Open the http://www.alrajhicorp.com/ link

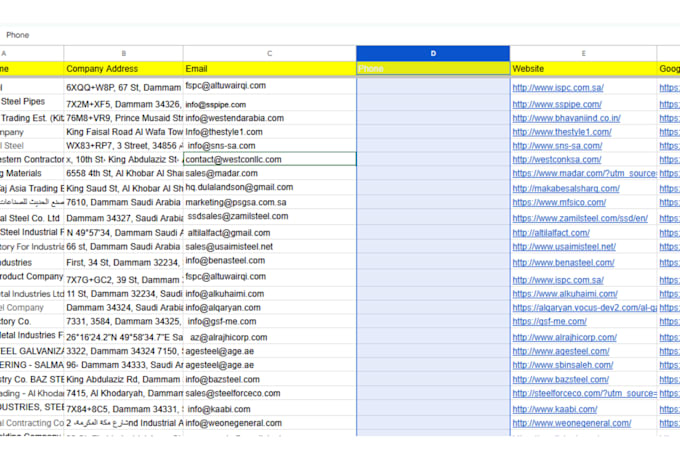point(564,338)
